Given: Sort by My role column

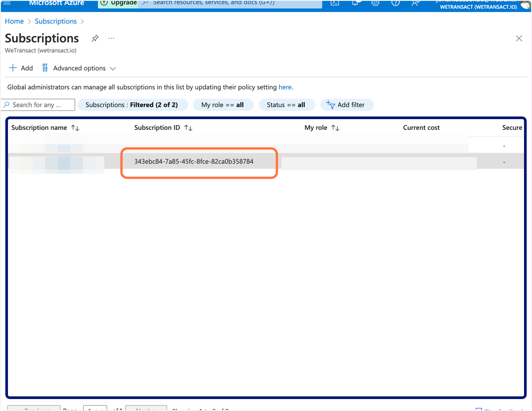Looking at the screenshot, I should [322, 128].
